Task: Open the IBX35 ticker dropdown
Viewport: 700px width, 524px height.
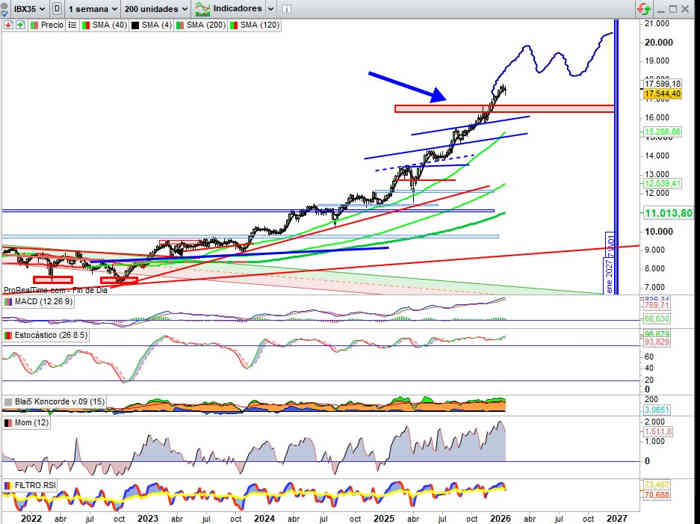Action: [26, 8]
